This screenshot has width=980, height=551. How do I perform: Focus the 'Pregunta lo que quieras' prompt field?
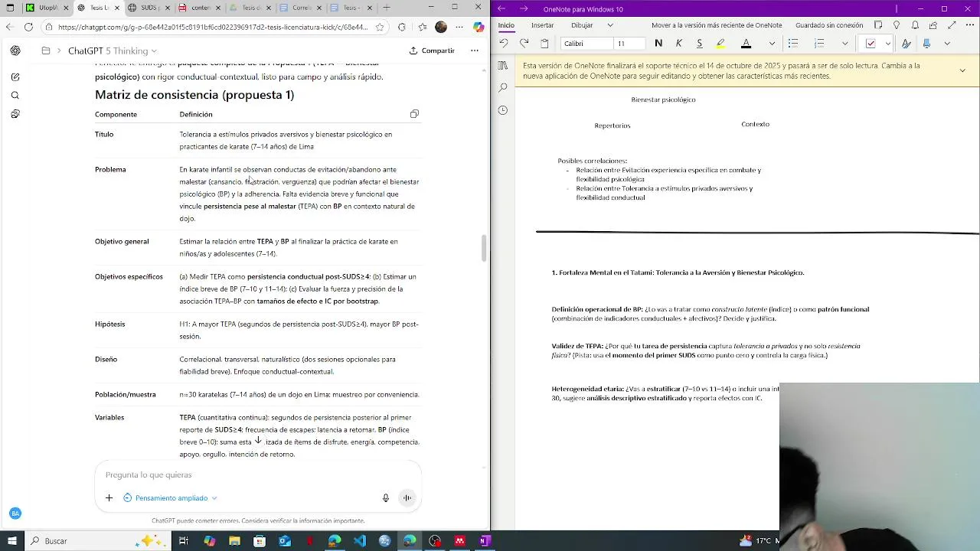coord(258,474)
